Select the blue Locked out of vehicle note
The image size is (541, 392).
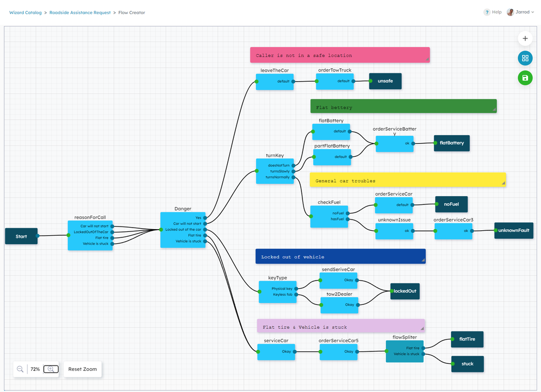click(x=340, y=256)
